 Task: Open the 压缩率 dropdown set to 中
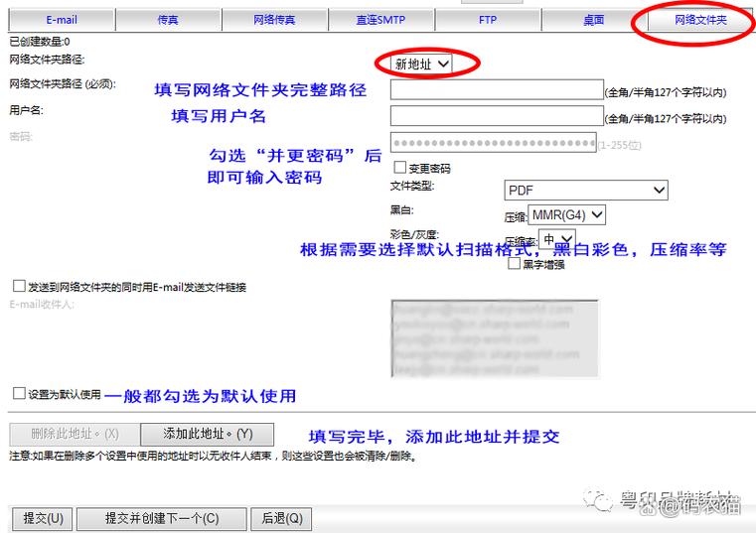click(557, 239)
